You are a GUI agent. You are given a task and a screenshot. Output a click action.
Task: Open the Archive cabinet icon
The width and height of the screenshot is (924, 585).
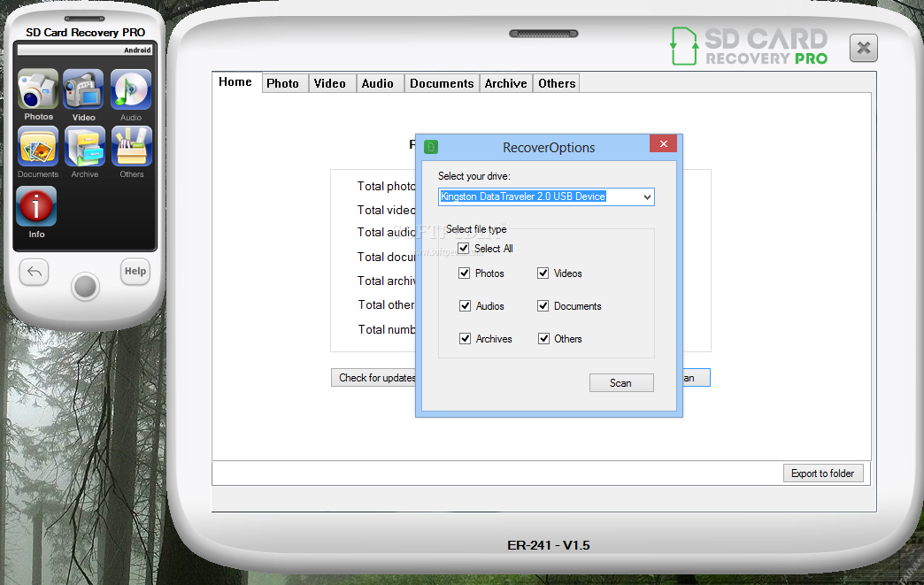[85, 147]
